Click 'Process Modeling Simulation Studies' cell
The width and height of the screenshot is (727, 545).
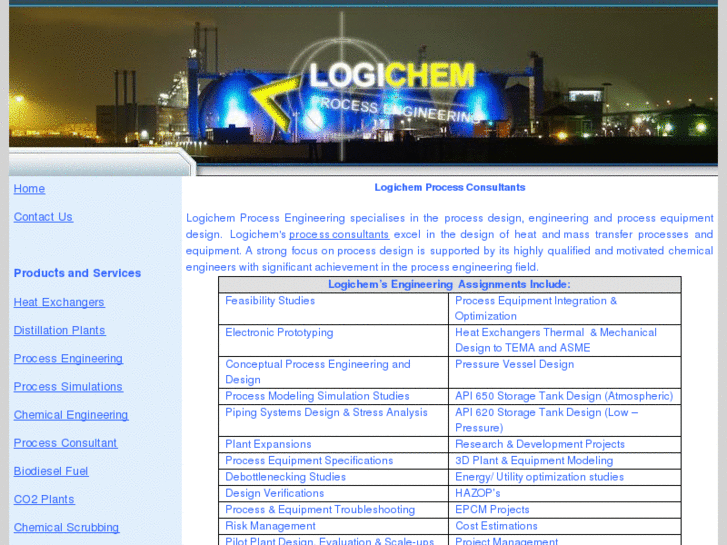point(333,396)
